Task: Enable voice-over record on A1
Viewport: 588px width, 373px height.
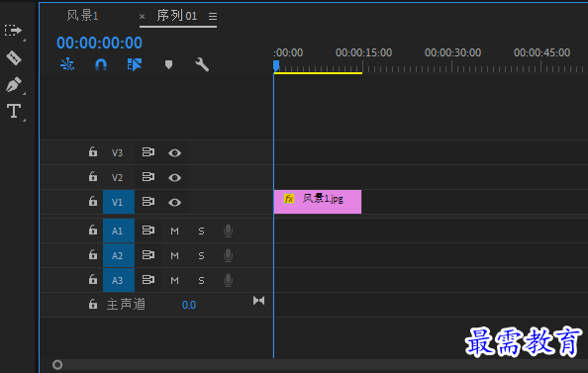Action: (x=228, y=231)
